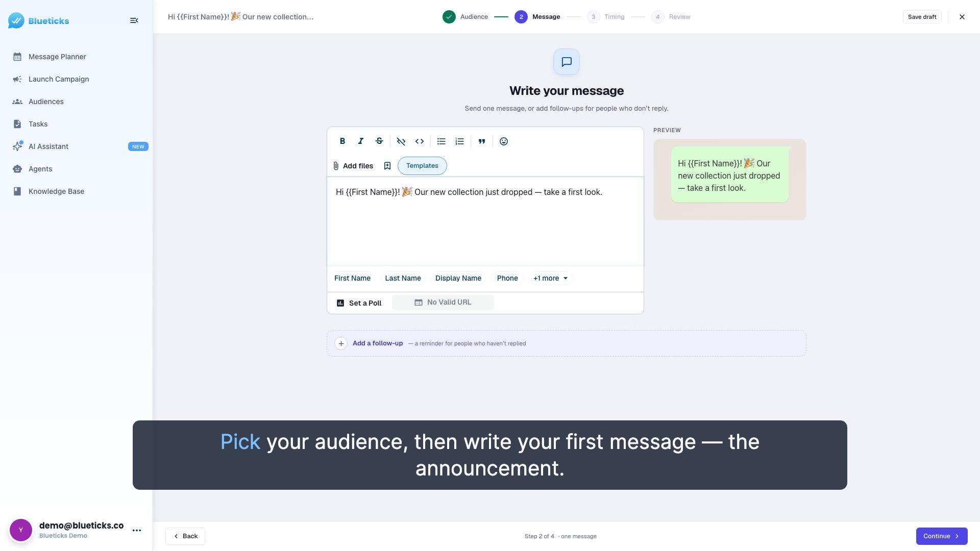The height and width of the screenshot is (551, 980).
Task: Click the purple Y user avatar
Action: click(x=21, y=530)
